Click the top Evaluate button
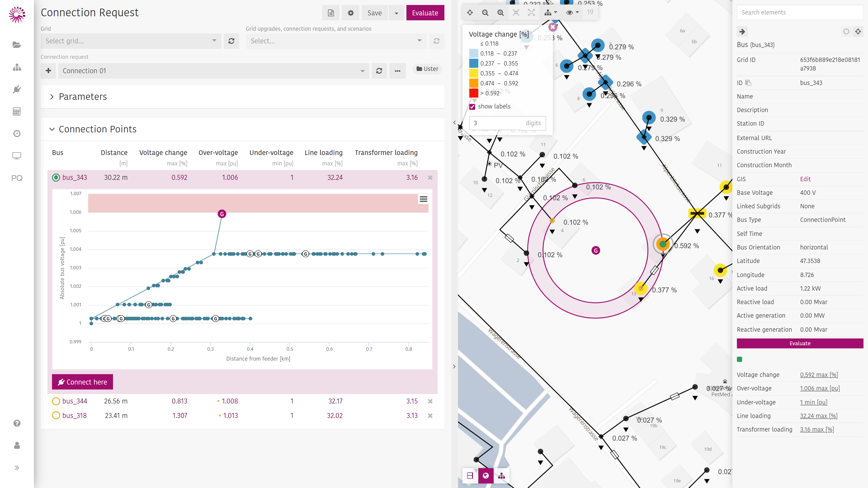 point(425,13)
